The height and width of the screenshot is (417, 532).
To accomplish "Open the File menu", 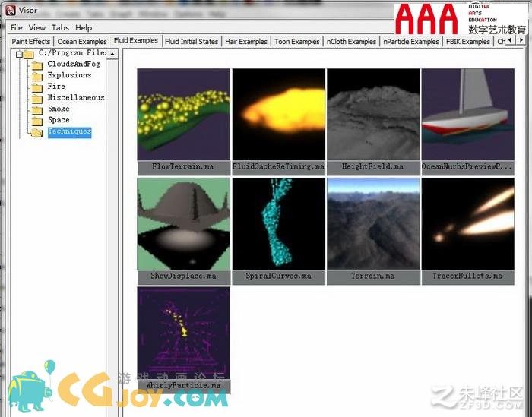I will tap(16, 28).
